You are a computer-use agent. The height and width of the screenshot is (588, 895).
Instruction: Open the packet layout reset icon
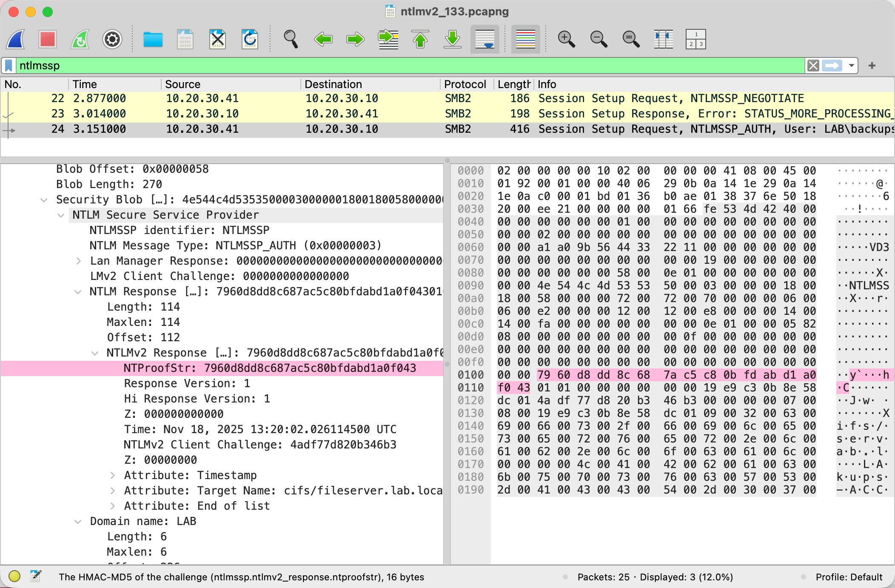696,40
